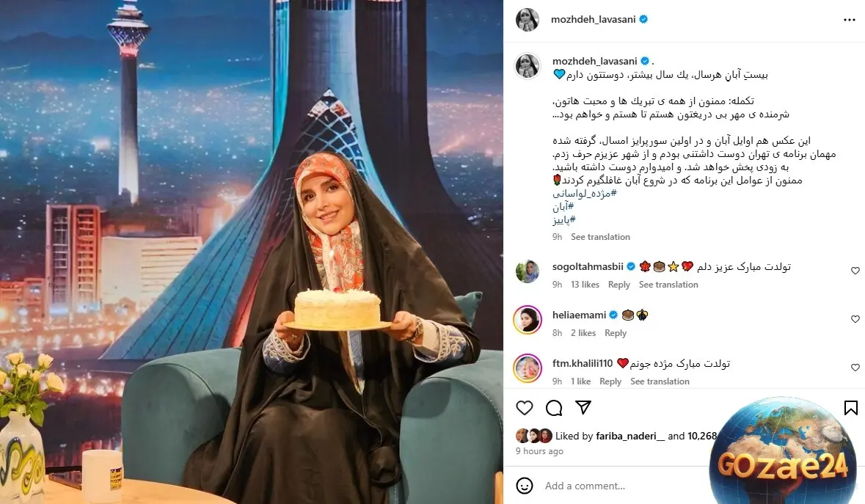Like heliaemami's comment with the small heart

(855, 319)
